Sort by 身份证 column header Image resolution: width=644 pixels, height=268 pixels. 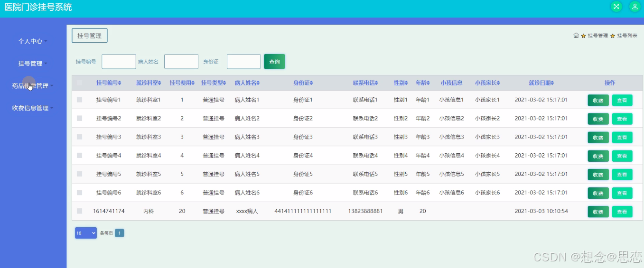pos(303,83)
